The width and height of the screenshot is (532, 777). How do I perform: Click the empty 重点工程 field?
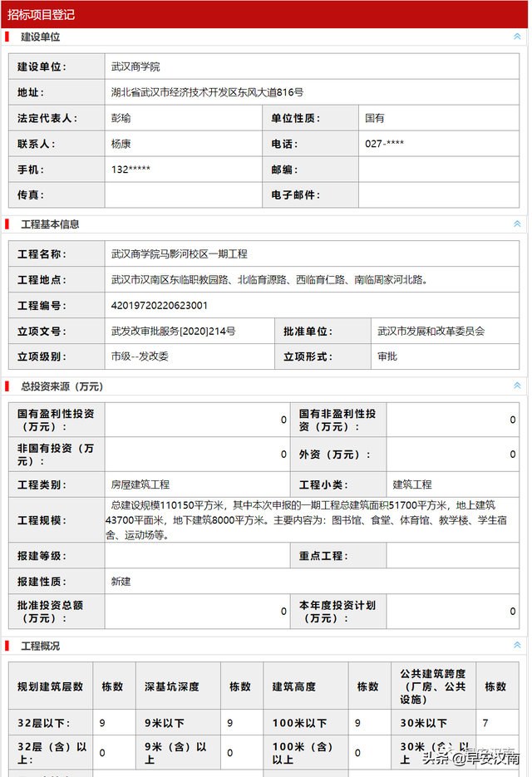coord(453,555)
